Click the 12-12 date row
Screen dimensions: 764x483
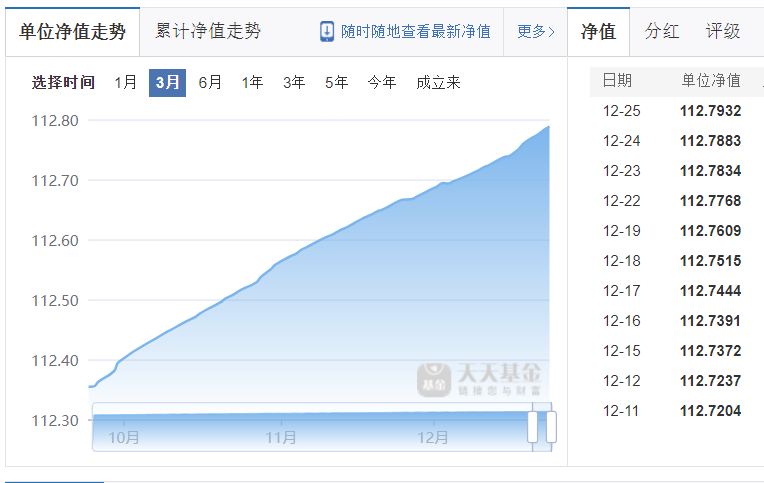621,381
